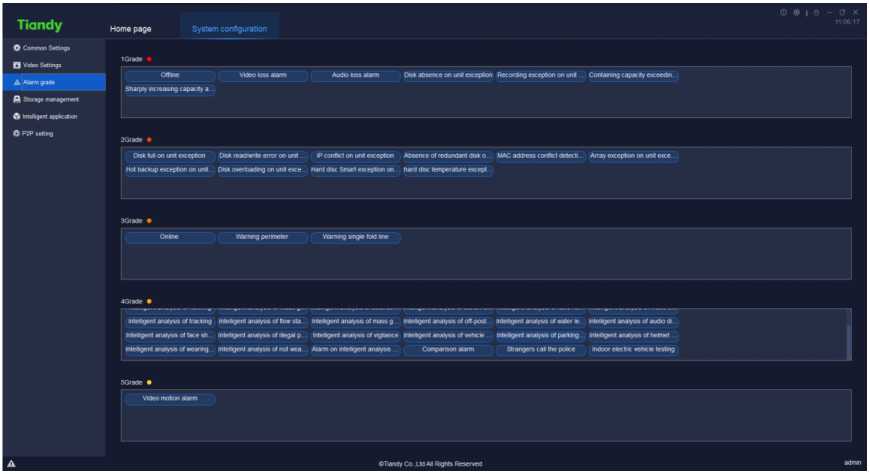870x474 pixels.
Task: Click the Common Settings gear icon
Action: point(16,48)
